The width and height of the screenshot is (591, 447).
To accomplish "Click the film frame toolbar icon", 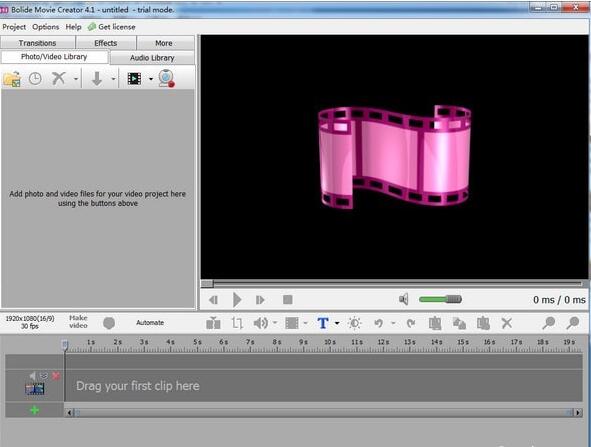I will pyautogui.click(x=292, y=323).
